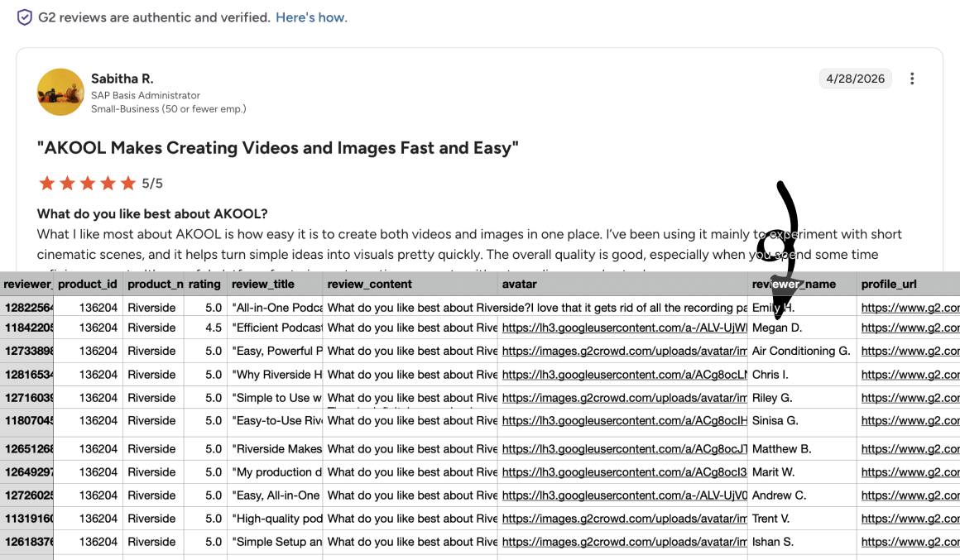The image size is (960, 560).
Task: Select the profile_url column header
Action: coord(909,284)
